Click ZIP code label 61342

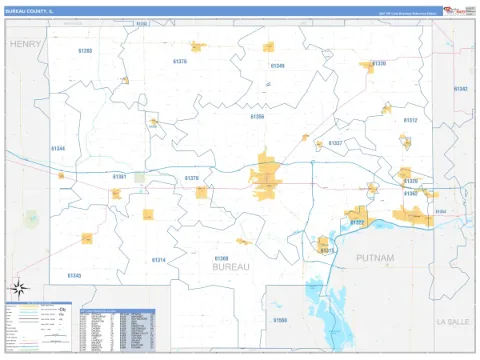coord(461,89)
